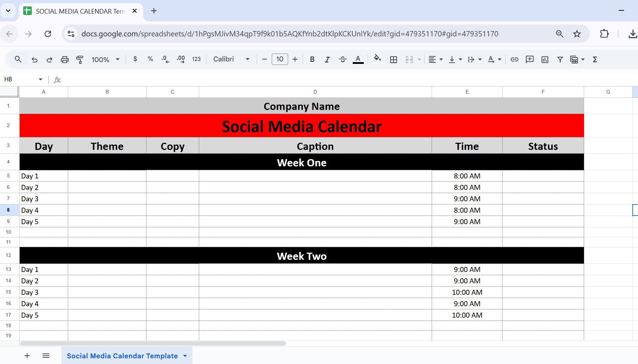Open the Insert link tool
The image size is (638, 364).
pyautogui.click(x=514, y=59)
